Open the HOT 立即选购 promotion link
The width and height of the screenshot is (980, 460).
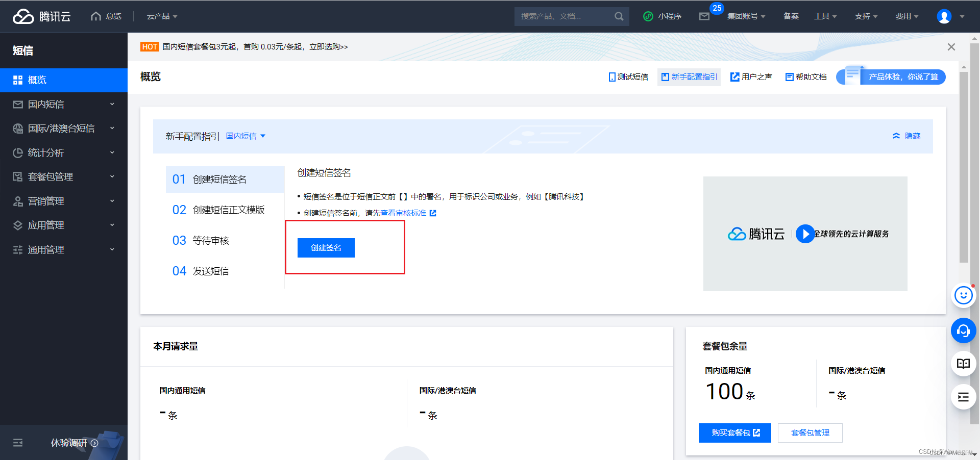(x=329, y=47)
